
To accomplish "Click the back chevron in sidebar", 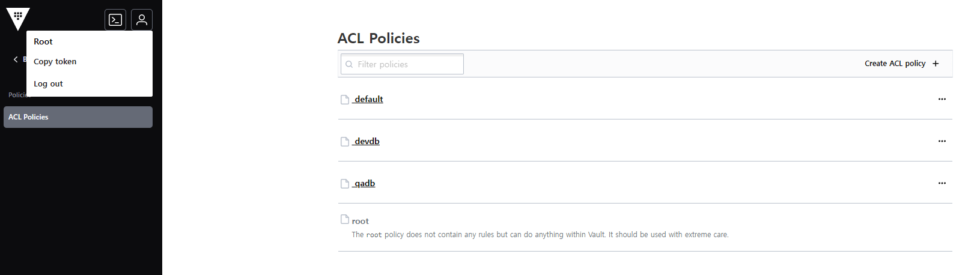I will click(x=16, y=59).
